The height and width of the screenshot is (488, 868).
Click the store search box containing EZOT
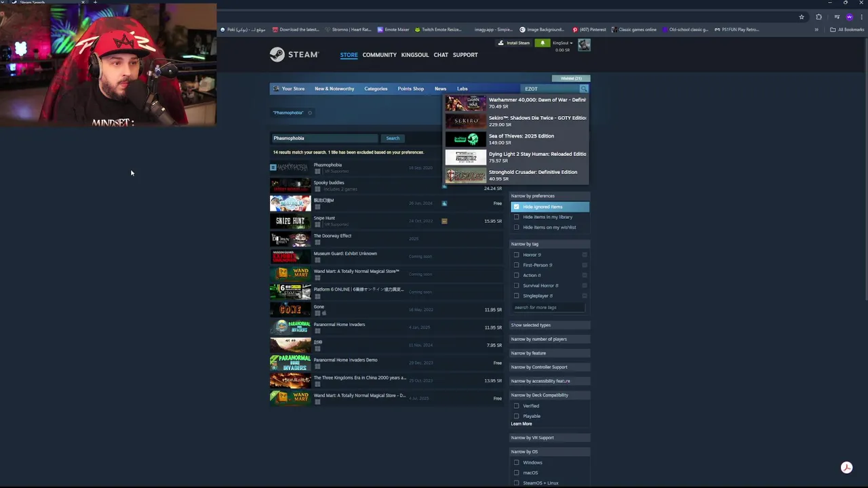tap(551, 89)
